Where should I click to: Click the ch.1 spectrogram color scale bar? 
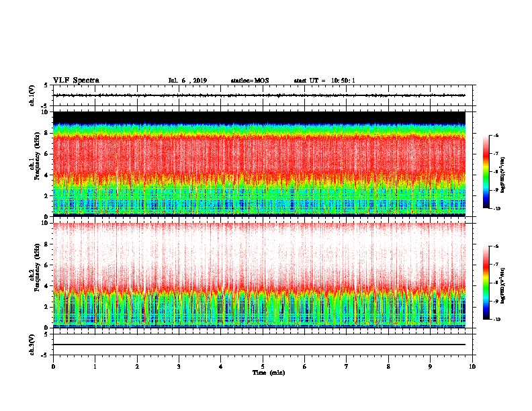pyautogui.click(x=486, y=172)
